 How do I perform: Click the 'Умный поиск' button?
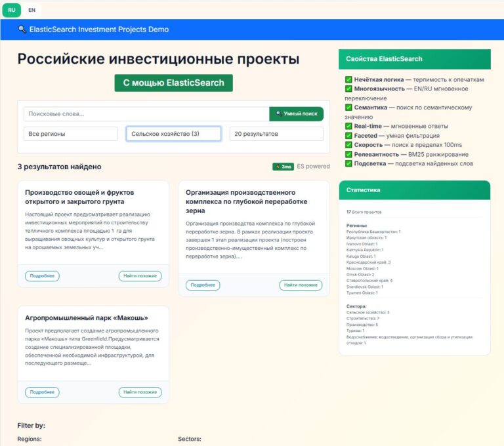pos(297,113)
